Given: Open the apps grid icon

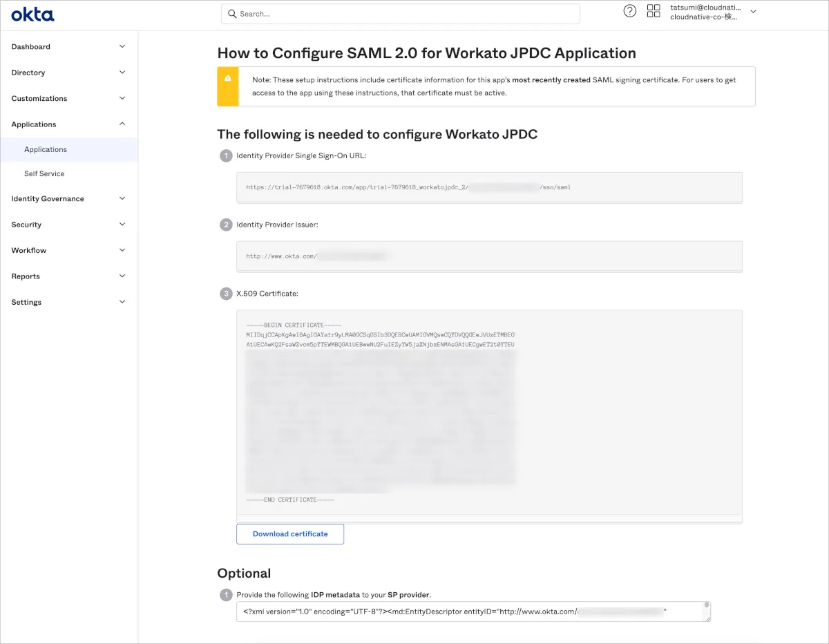Looking at the screenshot, I should pos(653,11).
